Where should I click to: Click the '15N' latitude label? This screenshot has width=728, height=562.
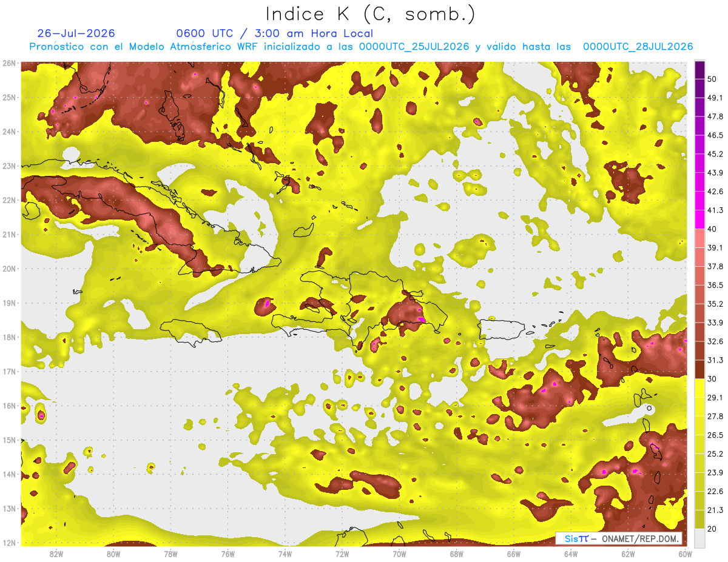click(x=9, y=440)
